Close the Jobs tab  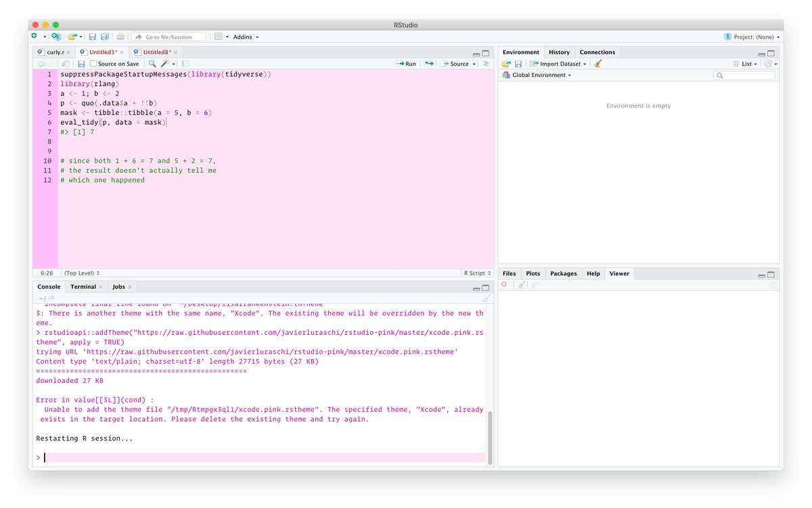130,287
